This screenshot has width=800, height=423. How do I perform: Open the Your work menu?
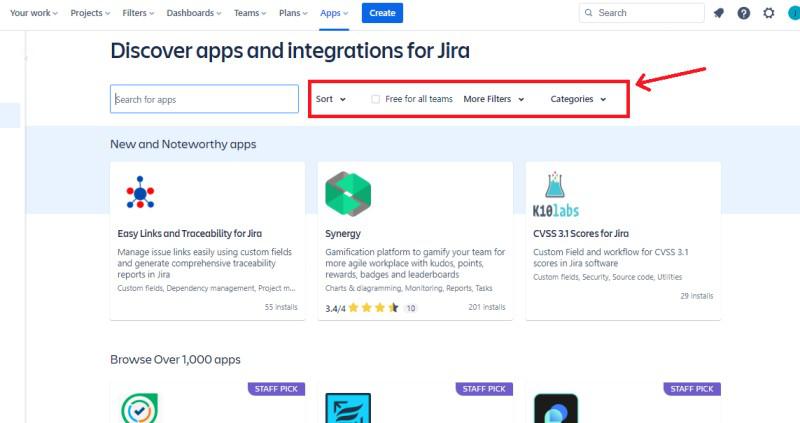coord(34,13)
